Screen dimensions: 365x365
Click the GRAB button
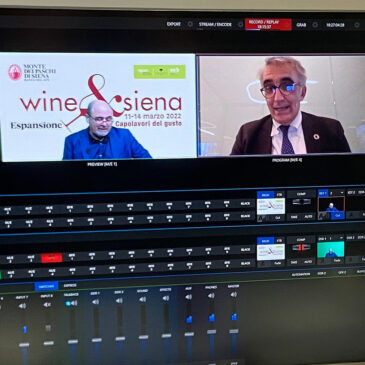pyautogui.click(x=301, y=25)
